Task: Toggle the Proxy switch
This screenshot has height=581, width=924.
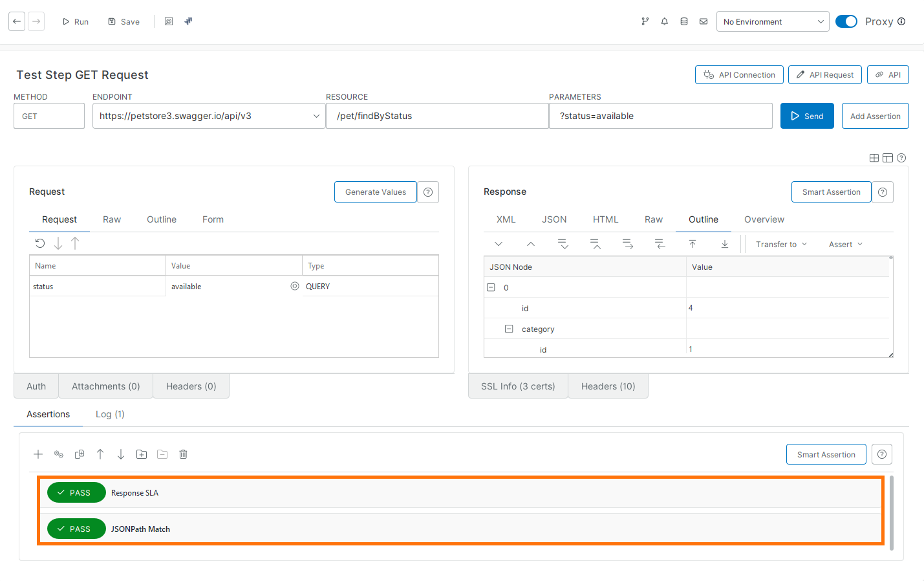Action: tap(846, 21)
